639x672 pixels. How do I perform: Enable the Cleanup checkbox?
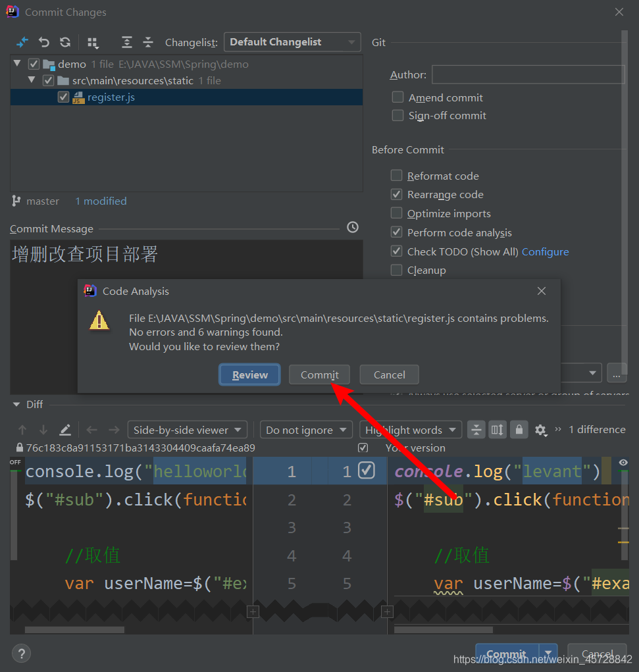point(396,270)
